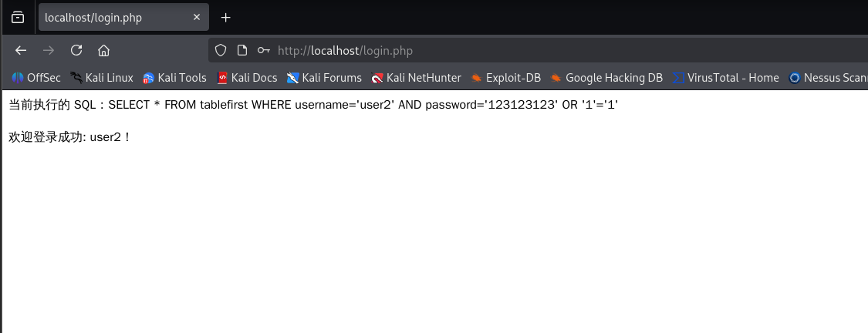Select the localhost/login.php tab

(x=108, y=17)
